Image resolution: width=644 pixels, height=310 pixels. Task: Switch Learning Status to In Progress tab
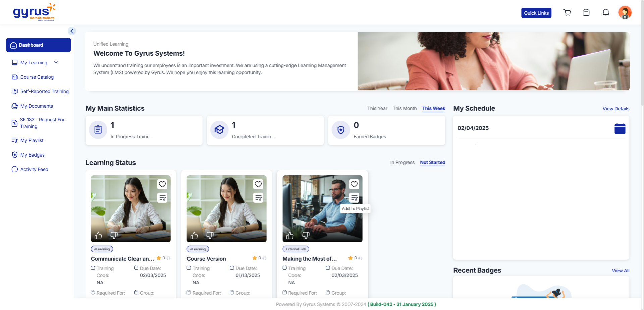pos(402,162)
